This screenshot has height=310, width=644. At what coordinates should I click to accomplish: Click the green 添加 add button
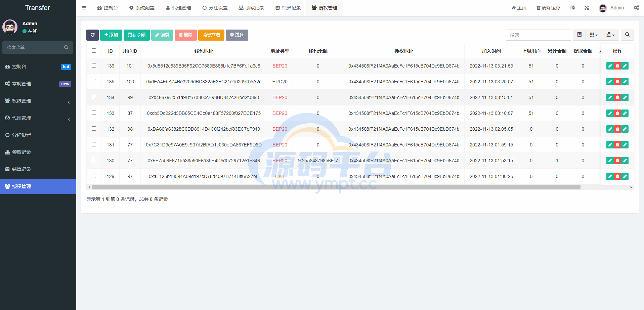click(x=111, y=35)
